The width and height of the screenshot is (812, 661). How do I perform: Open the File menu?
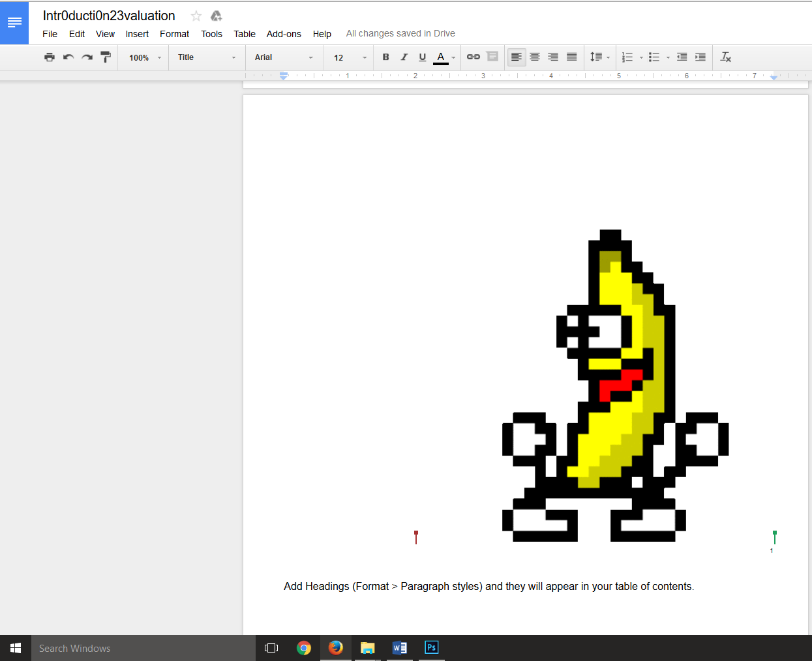50,34
